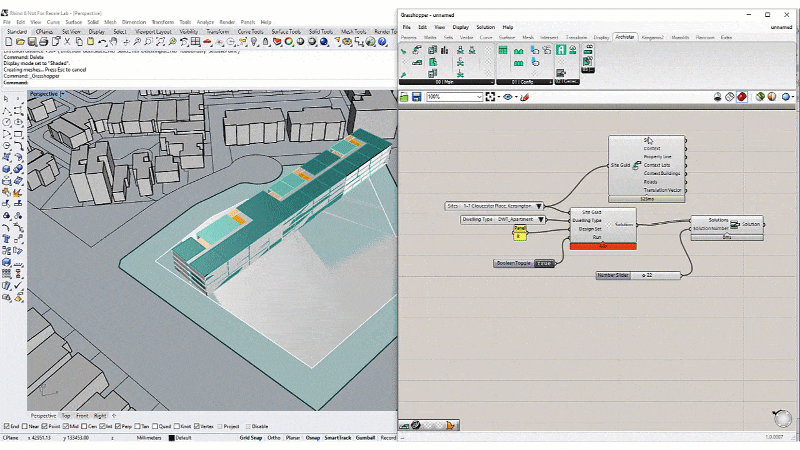The width and height of the screenshot is (800, 450).
Task: Open the Analyze menu in Rhino
Action: click(x=205, y=22)
